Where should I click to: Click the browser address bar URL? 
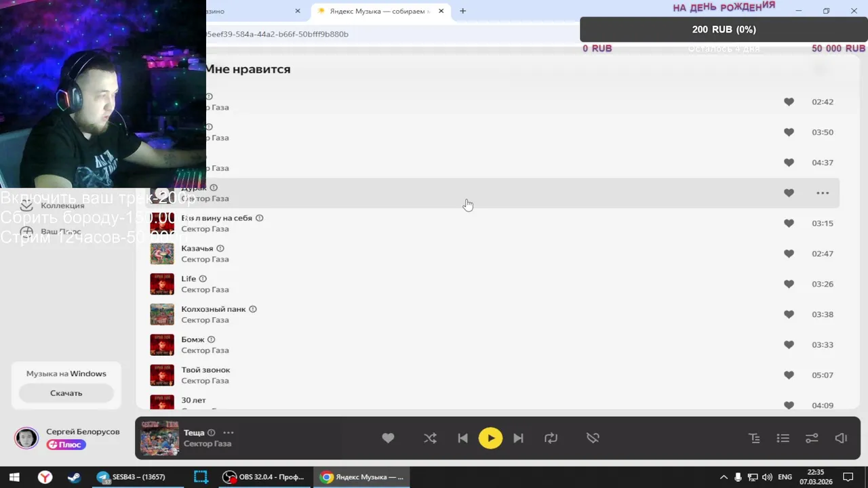(x=278, y=34)
